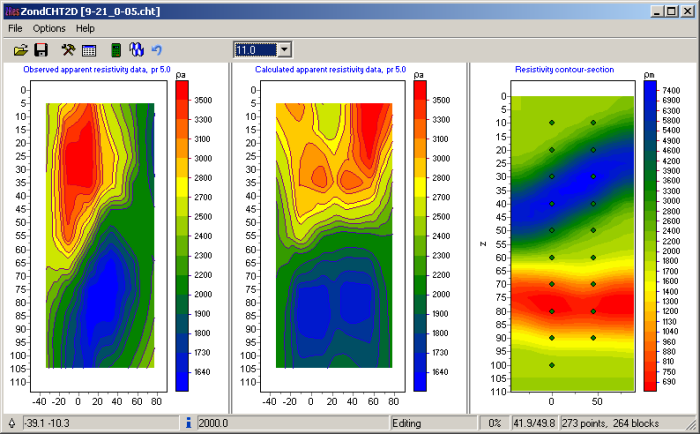The width and height of the screenshot is (700, 434).
Task: Click the cursor position icon in status bar
Action: pyautogui.click(x=10, y=423)
